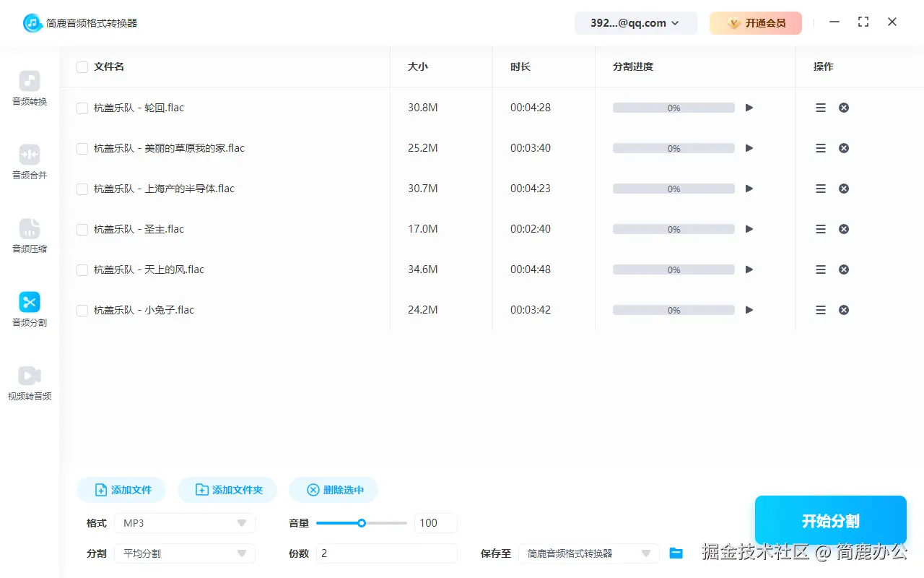Check the box for 上海产的半导体.flac
924x578 pixels.
[82, 189]
